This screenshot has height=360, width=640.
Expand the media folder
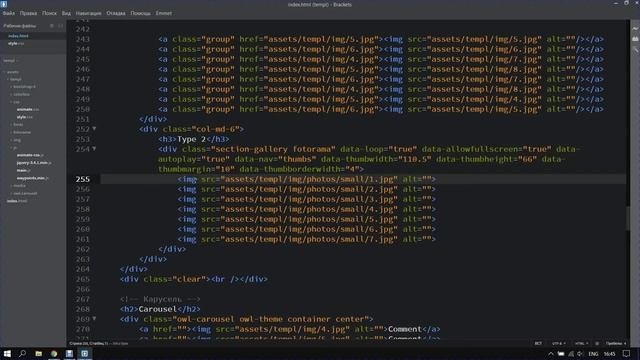pos(19,186)
